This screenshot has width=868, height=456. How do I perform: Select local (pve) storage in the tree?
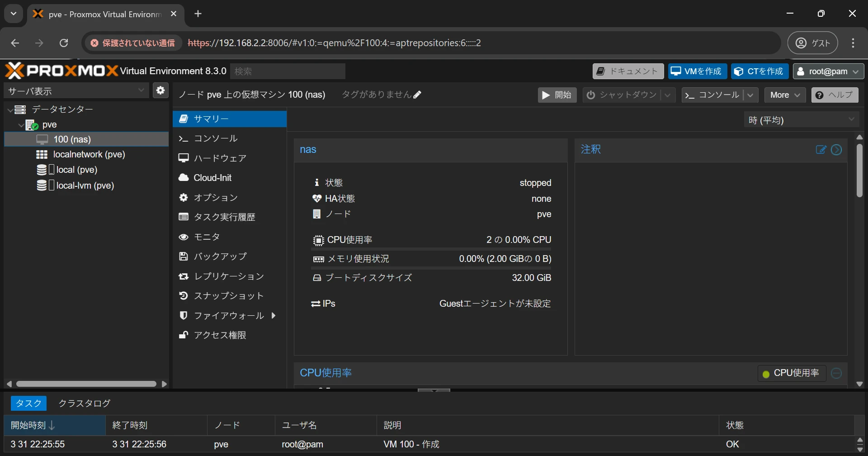pyautogui.click(x=86, y=170)
